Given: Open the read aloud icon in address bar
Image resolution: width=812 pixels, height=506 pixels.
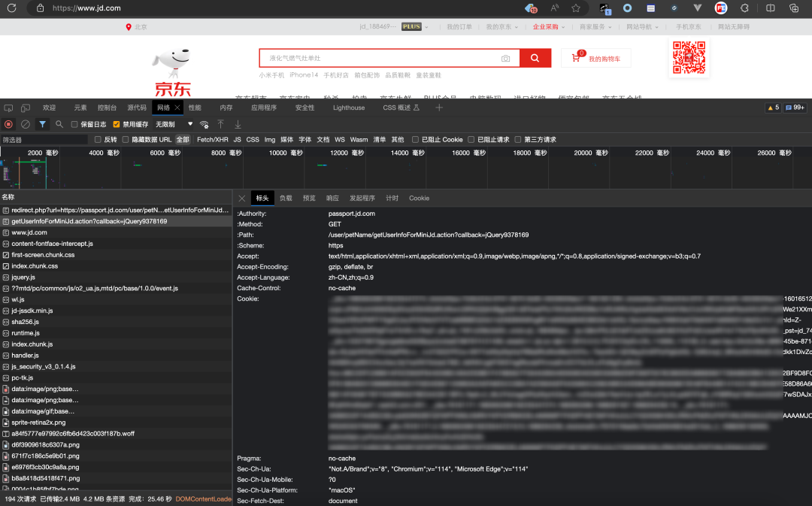Looking at the screenshot, I should [555, 8].
